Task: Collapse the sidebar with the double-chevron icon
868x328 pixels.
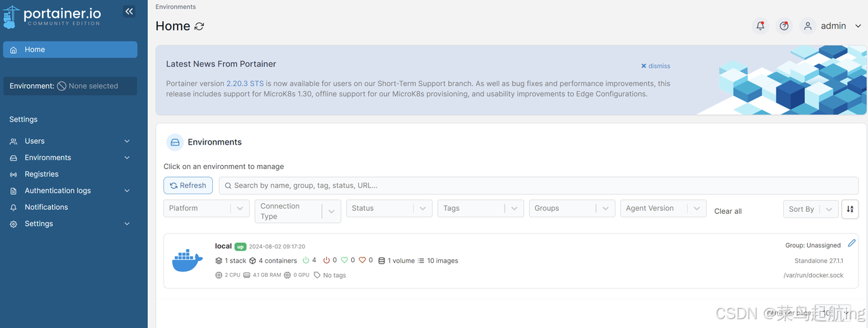Action: (129, 11)
